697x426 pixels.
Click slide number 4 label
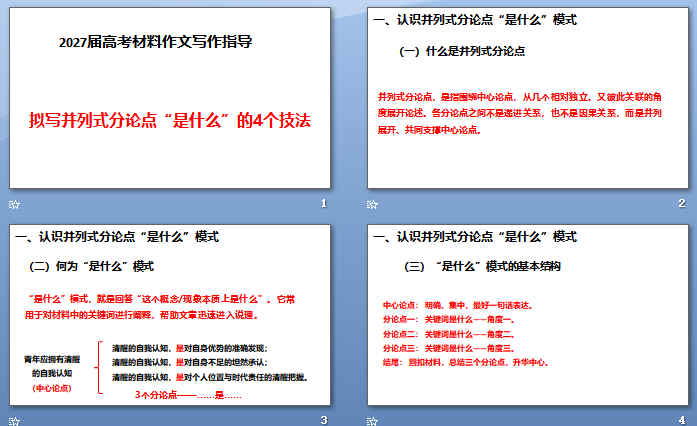(682, 420)
